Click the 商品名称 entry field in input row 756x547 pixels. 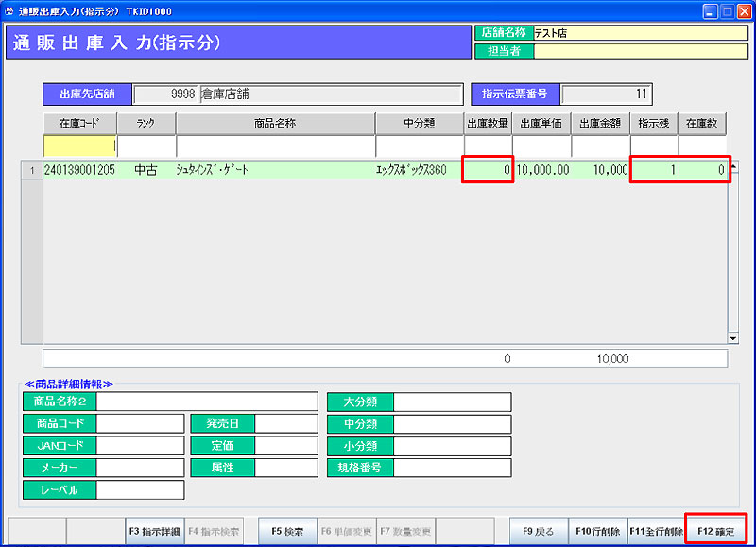pos(275,146)
